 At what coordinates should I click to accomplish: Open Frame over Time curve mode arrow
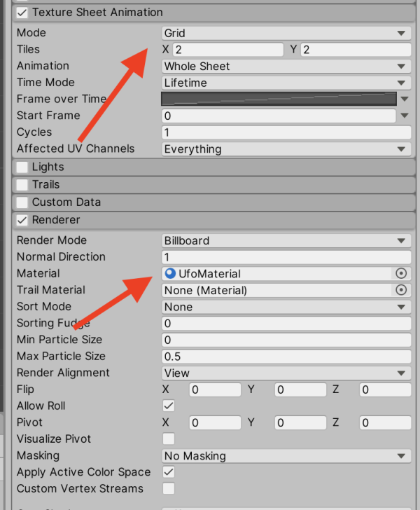[404, 99]
